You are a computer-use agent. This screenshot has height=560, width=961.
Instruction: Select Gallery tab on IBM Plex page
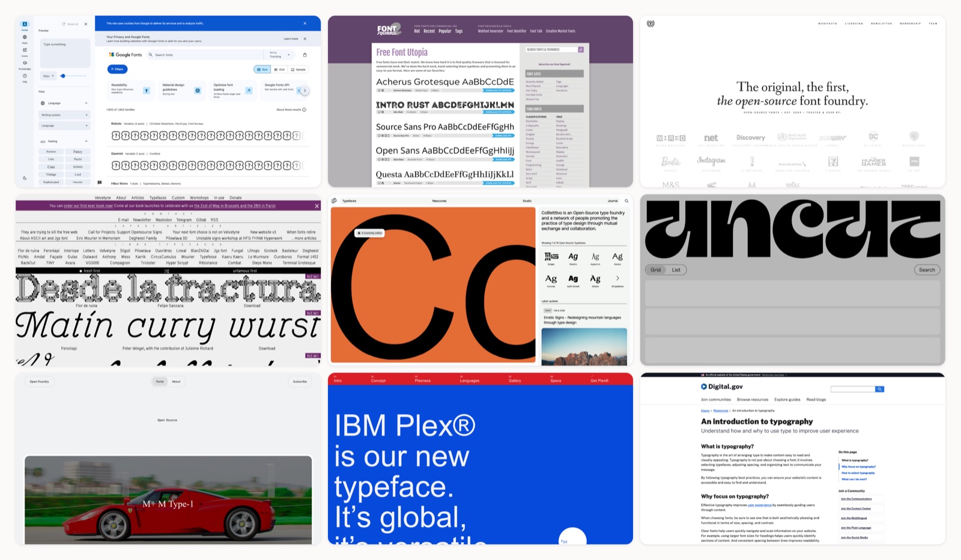tap(515, 381)
